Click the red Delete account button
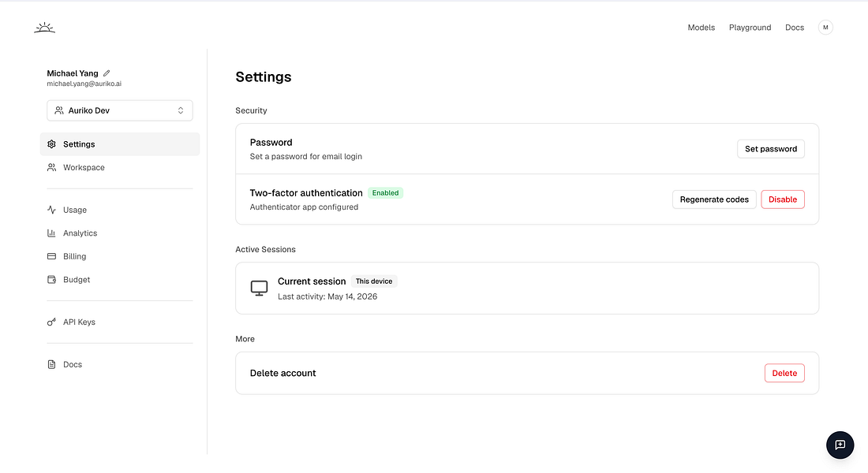868x473 pixels. [x=784, y=374]
